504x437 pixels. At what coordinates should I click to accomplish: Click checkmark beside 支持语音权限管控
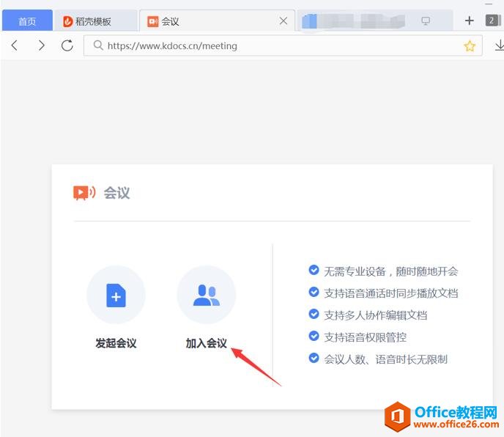click(314, 336)
